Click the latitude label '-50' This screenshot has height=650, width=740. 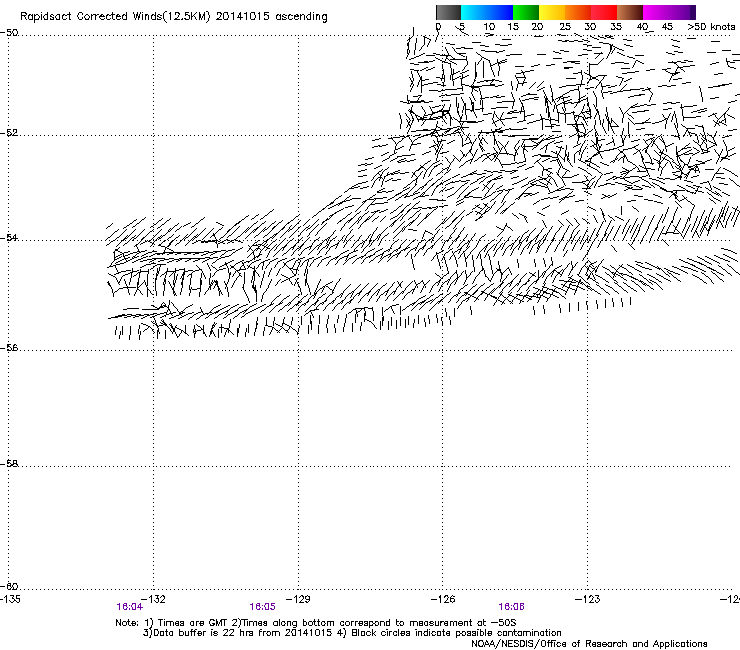tap(9, 33)
